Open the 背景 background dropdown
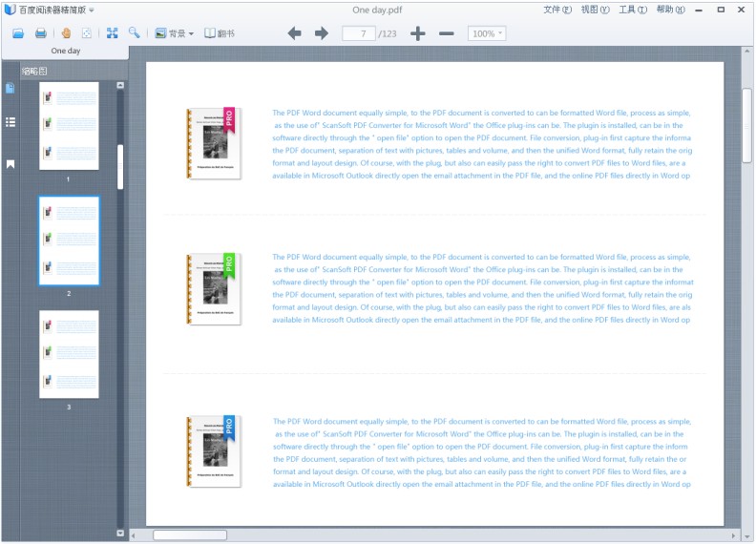756x544 pixels. coord(174,33)
